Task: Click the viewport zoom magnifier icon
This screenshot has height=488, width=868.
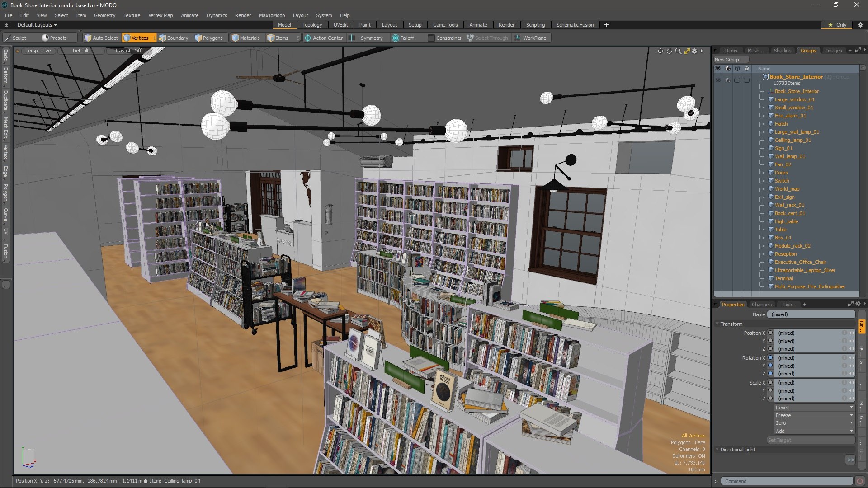Action: click(678, 51)
